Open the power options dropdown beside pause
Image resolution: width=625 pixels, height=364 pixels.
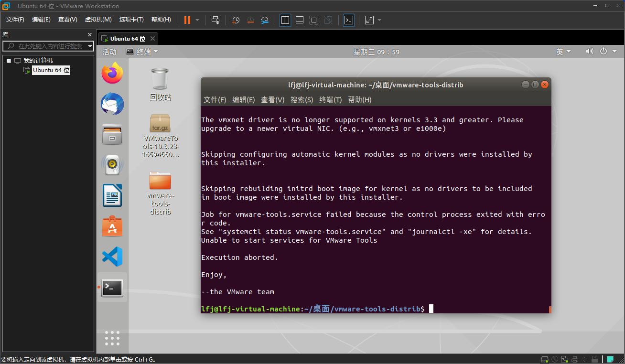[x=197, y=20]
